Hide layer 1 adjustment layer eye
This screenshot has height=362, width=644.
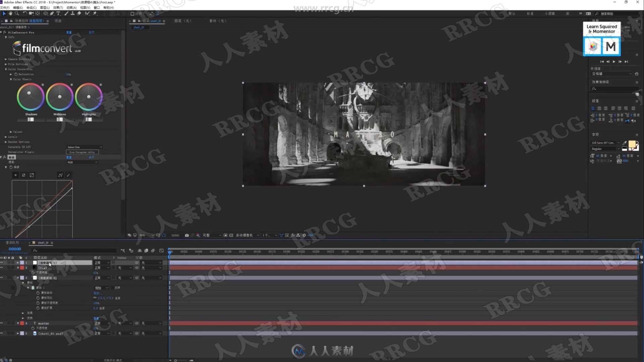pos(2,263)
